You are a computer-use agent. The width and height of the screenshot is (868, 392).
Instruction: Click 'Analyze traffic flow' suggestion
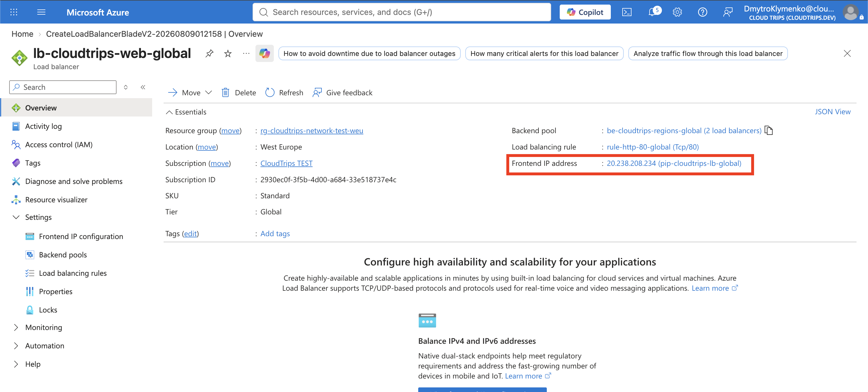pyautogui.click(x=708, y=53)
